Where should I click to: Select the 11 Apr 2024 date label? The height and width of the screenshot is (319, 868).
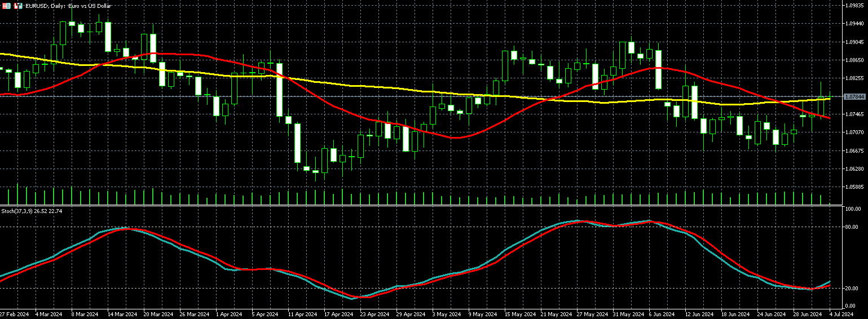click(302, 314)
